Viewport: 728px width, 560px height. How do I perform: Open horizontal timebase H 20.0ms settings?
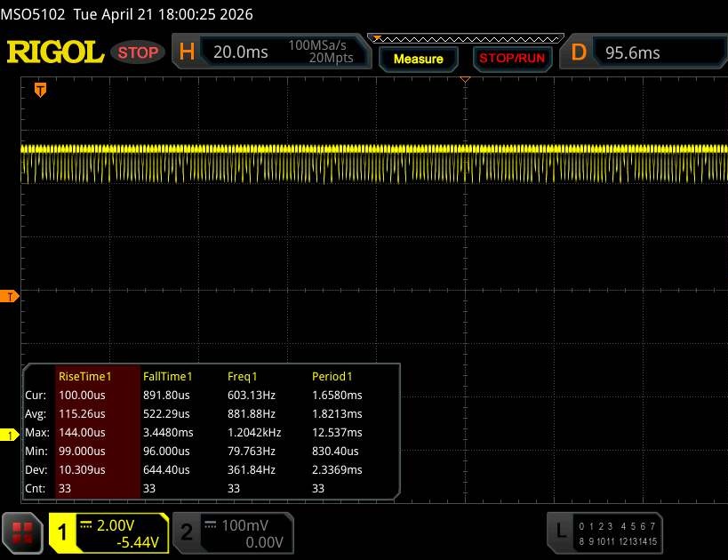271,52
